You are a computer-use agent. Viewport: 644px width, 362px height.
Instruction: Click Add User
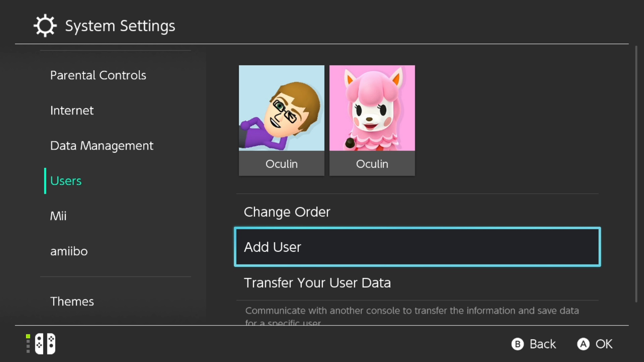pyautogui.click(x=273, y=247)
